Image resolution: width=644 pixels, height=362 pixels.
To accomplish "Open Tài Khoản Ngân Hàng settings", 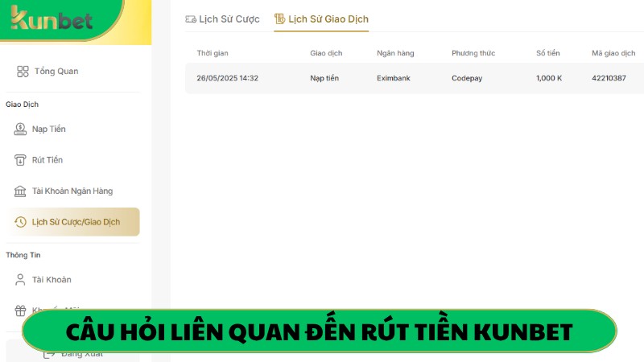I will [72, 191].
